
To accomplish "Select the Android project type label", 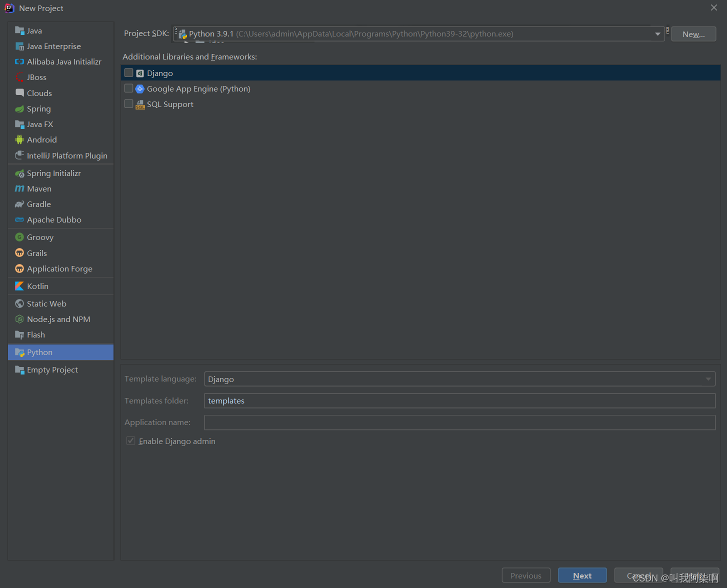I will pos(42,139).
